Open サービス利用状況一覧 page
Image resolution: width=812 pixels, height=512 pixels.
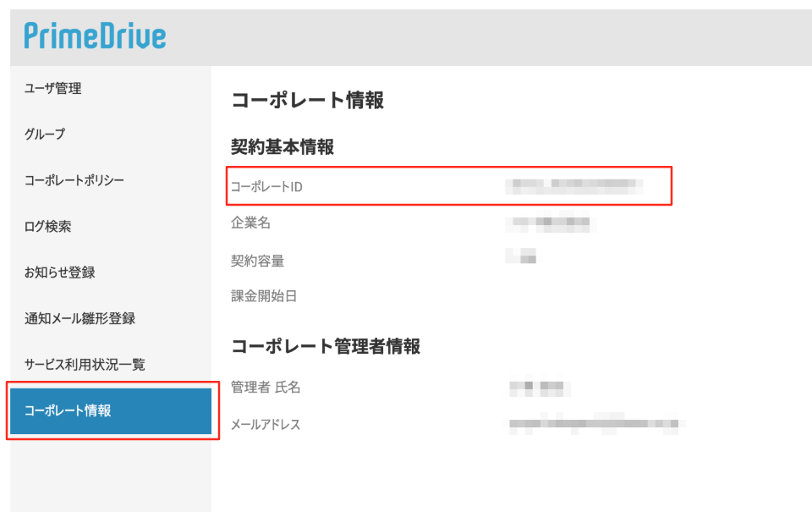(x=85, y=364)
